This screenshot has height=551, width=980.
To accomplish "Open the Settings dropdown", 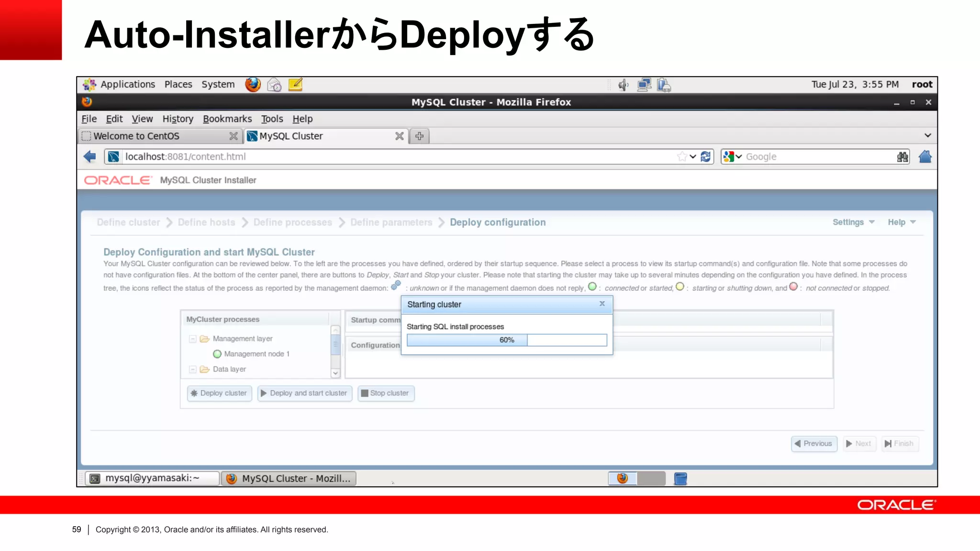I will pyautogui.click(x=853, y=222).
